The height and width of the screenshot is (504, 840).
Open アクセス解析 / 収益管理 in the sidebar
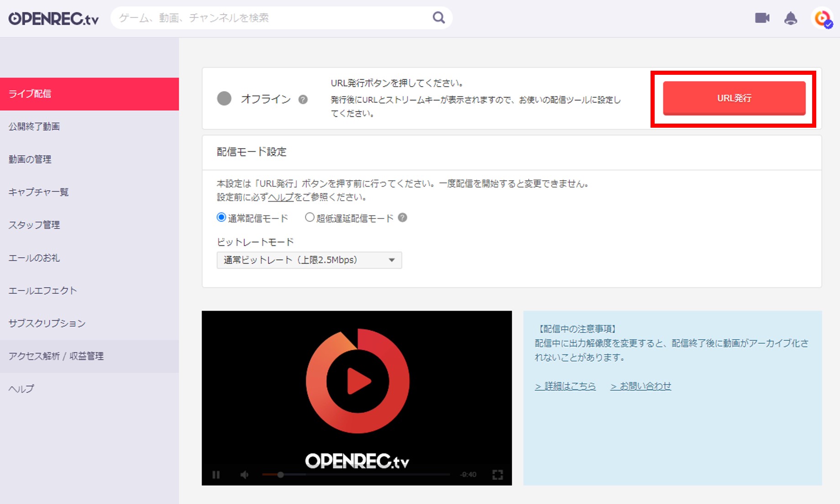89,356
